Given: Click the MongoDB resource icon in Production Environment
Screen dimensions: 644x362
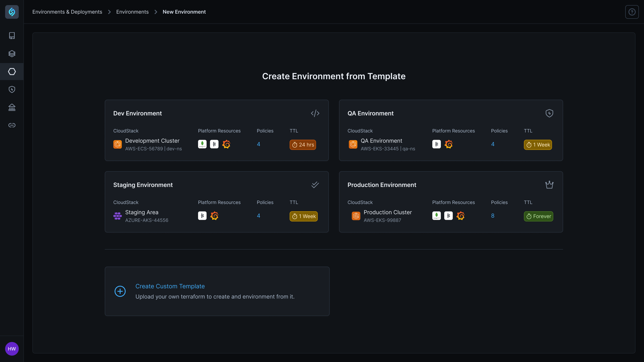Looking at the screenshot, I should pos(436,216).
